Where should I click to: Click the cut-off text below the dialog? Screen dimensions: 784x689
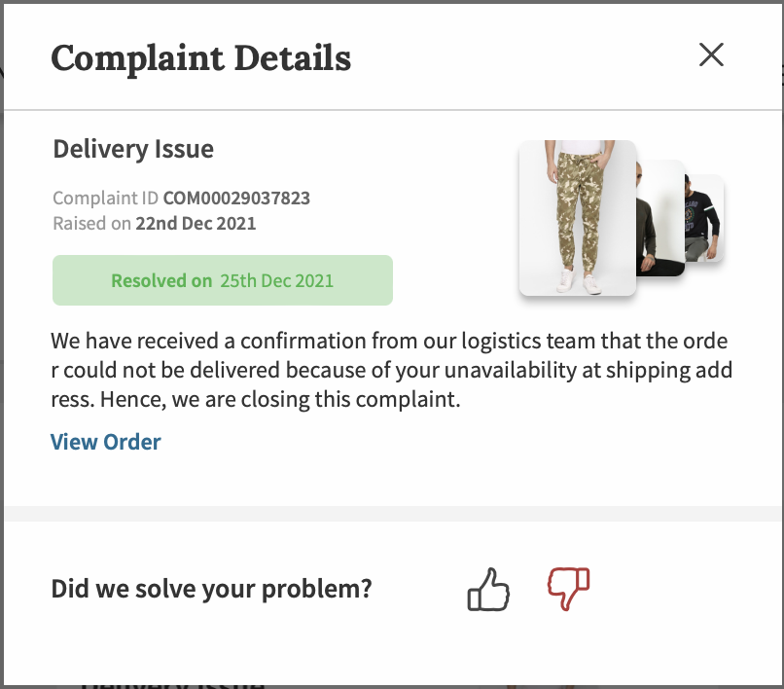coord(172,682)
